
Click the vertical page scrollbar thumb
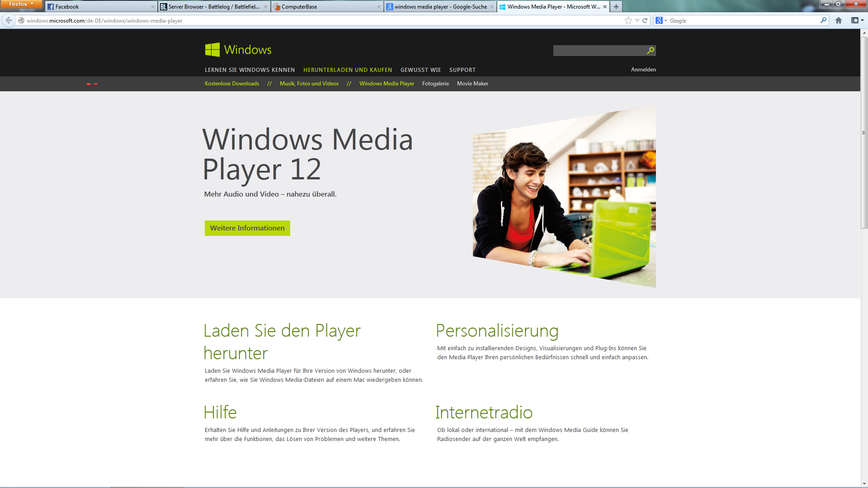[864, 133]
